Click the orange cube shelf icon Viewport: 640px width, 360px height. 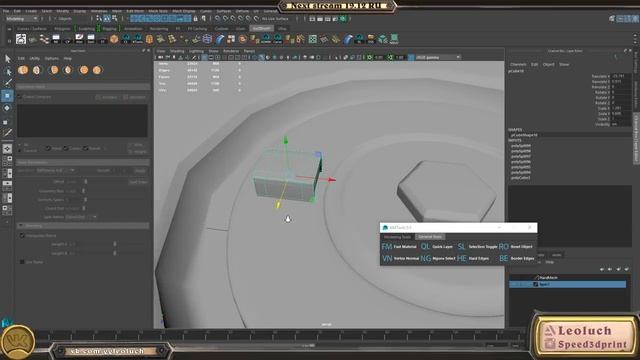(114, 39)
